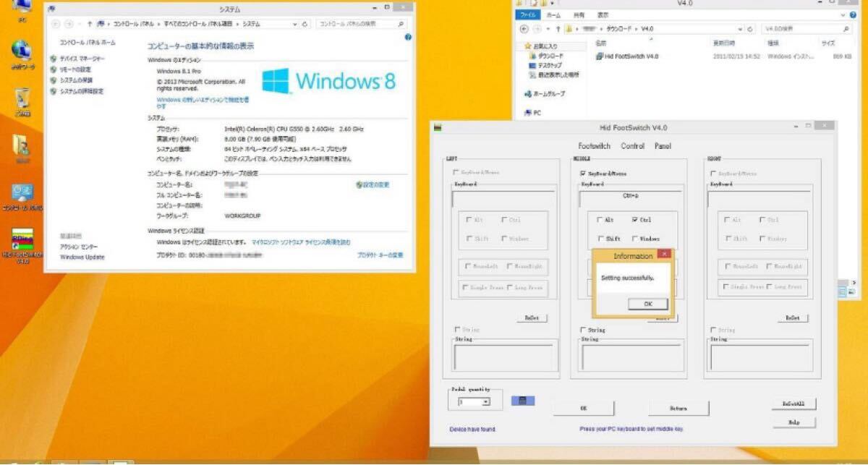The image size is (868, 465).
Task: Open View tab in V4.0 Explorer
Action: click(603, 14)
